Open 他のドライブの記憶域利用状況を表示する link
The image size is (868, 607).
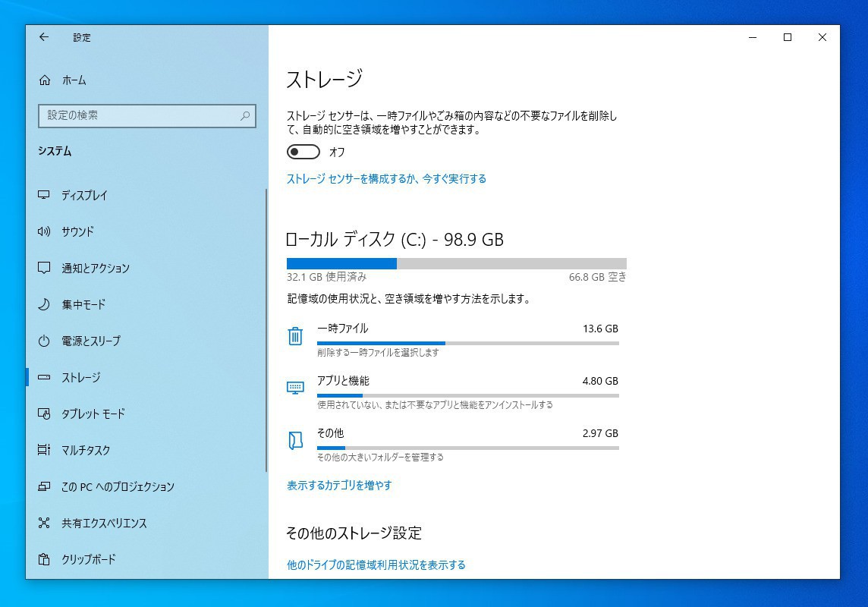(x=376, y=565)
